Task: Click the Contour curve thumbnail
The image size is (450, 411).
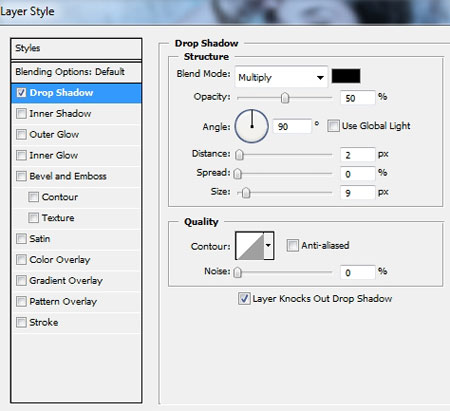Action: tap(250, 246)
